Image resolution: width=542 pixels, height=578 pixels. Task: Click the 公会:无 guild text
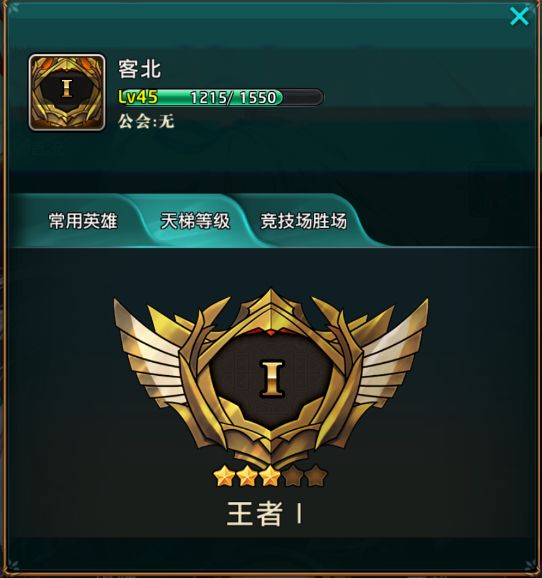coord(146,121)
